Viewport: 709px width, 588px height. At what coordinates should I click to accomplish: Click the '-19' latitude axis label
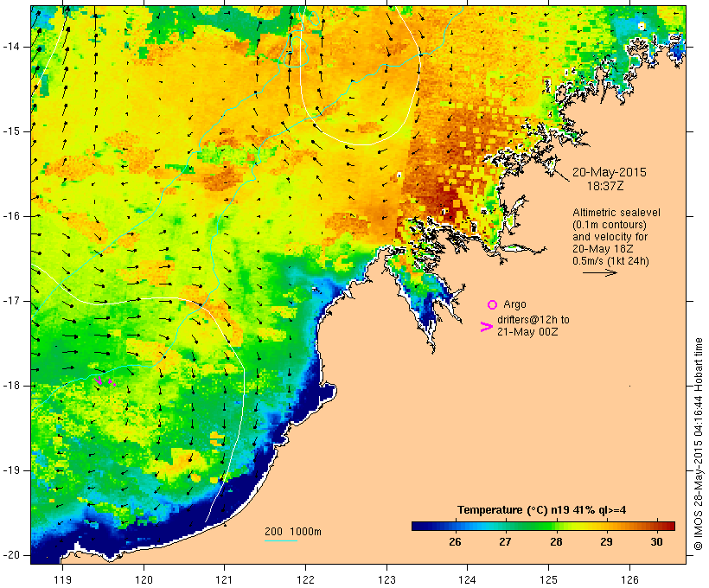(x=11, y=470)
